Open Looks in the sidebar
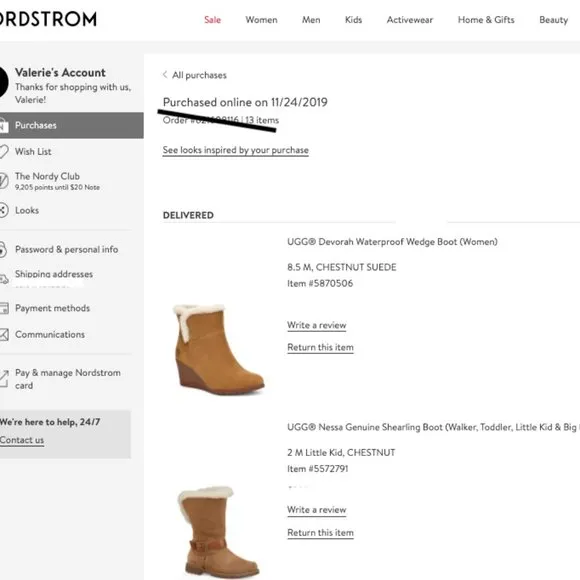 pos(27,210)
